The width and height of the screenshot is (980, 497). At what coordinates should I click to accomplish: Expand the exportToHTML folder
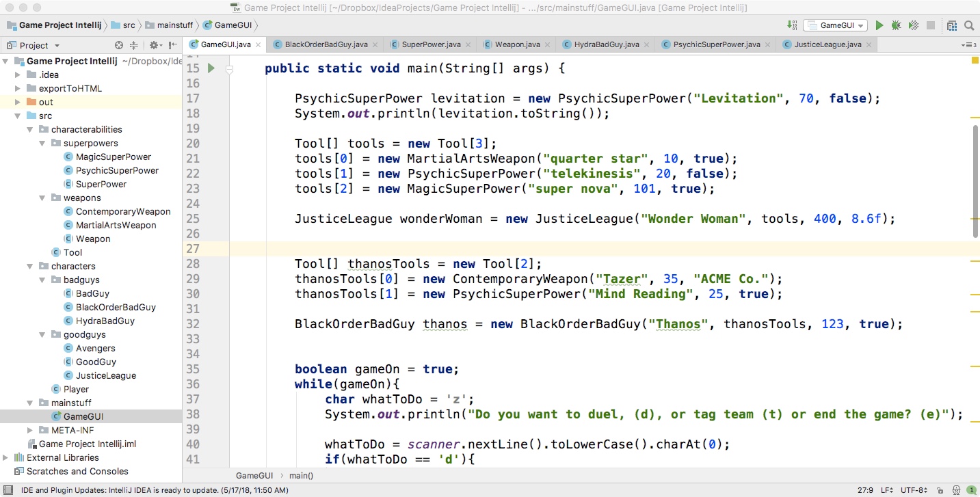tap(18, 88)
